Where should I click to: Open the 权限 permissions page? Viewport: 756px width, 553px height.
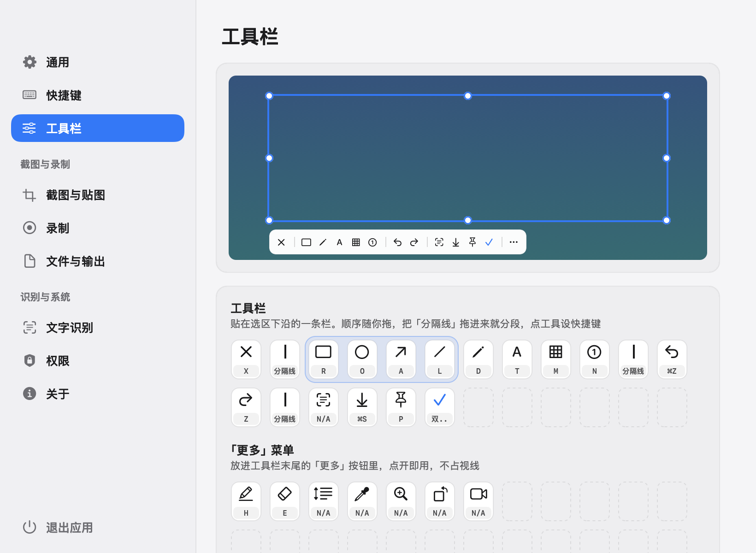click(98, 361)
